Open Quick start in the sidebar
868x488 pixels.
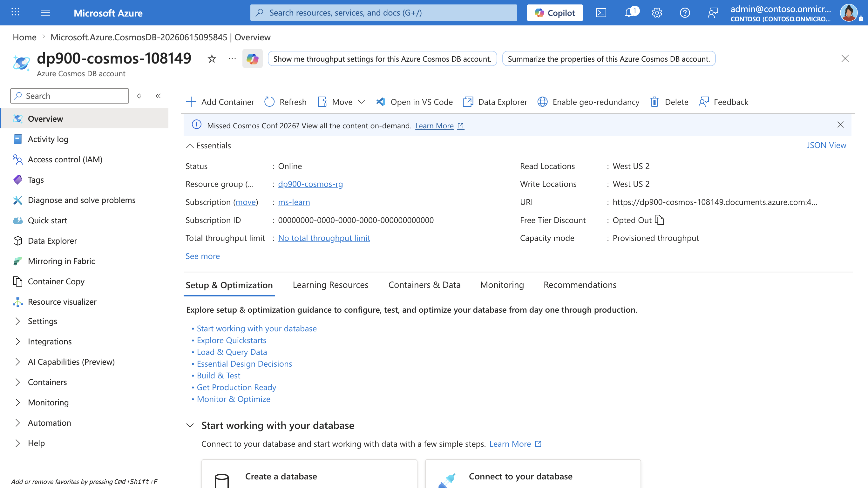tap(84, 220)
